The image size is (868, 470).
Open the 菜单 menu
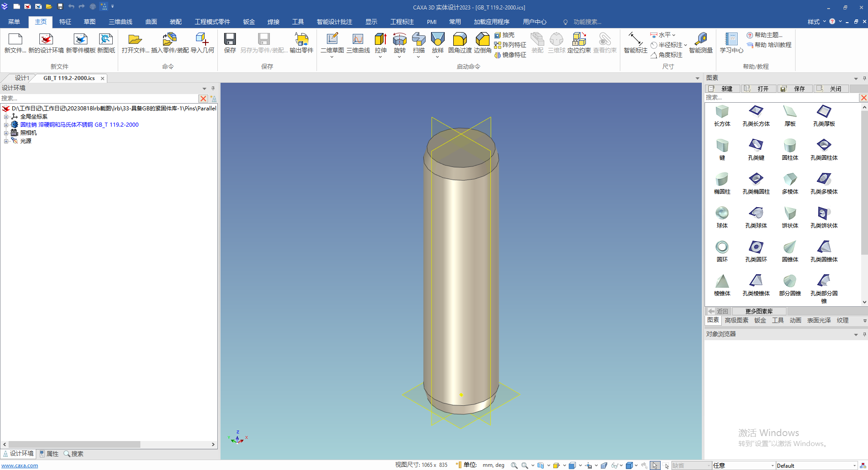14,22
